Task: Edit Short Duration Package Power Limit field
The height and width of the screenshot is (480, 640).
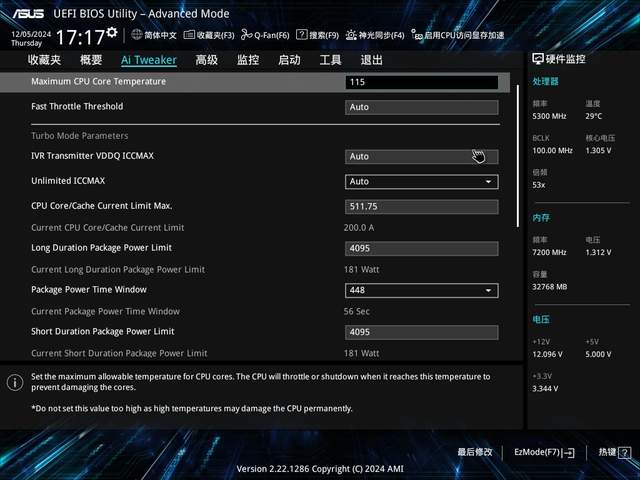Action: [x=422, y=332]
